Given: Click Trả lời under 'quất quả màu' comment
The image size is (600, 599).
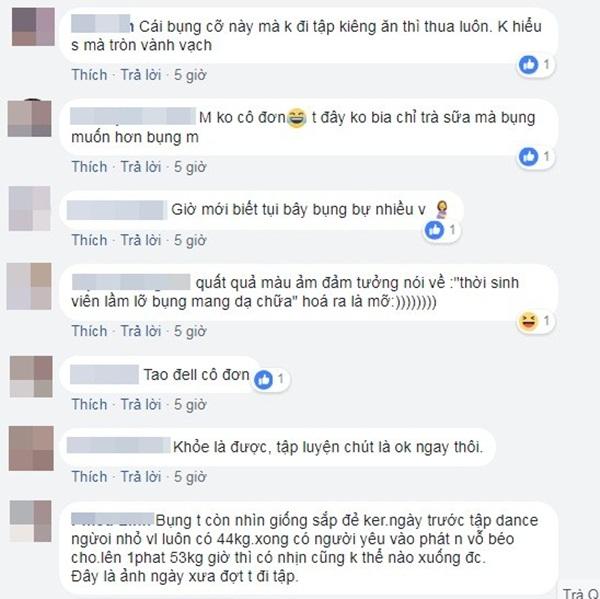Looking at the screenshot, I should click(x=141, y=331).
